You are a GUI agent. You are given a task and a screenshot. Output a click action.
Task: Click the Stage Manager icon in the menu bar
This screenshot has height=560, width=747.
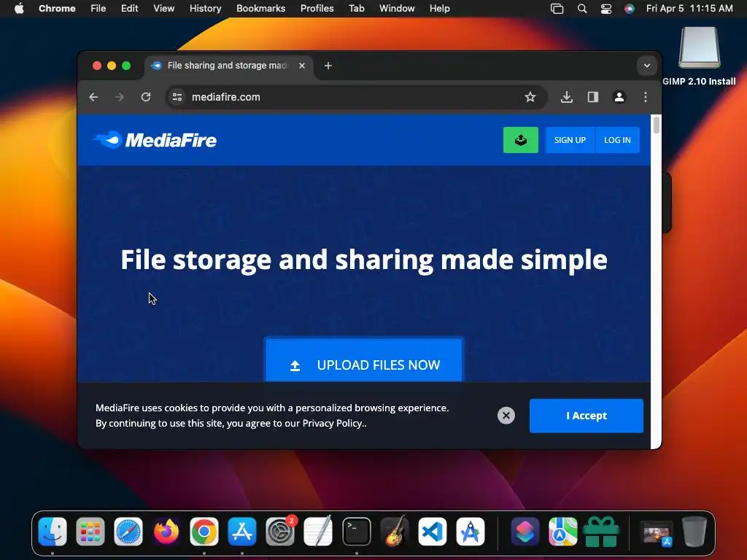click(x=557, y=9)
